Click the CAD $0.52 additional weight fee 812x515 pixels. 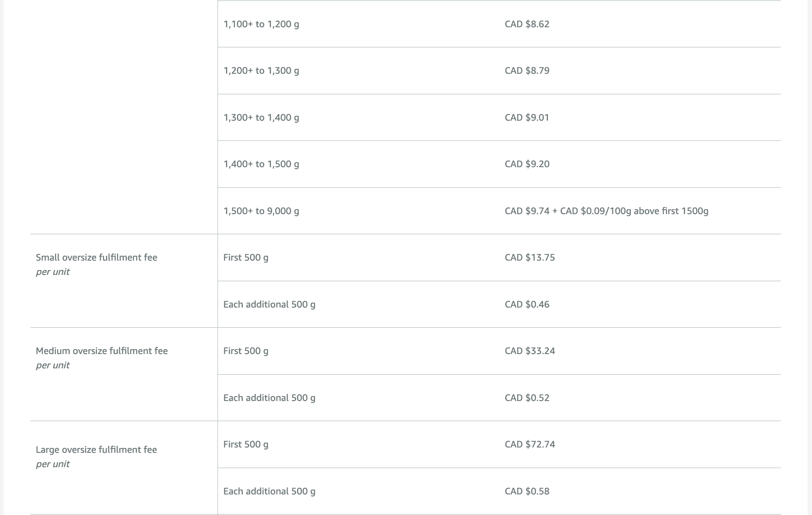pos(527,398)
